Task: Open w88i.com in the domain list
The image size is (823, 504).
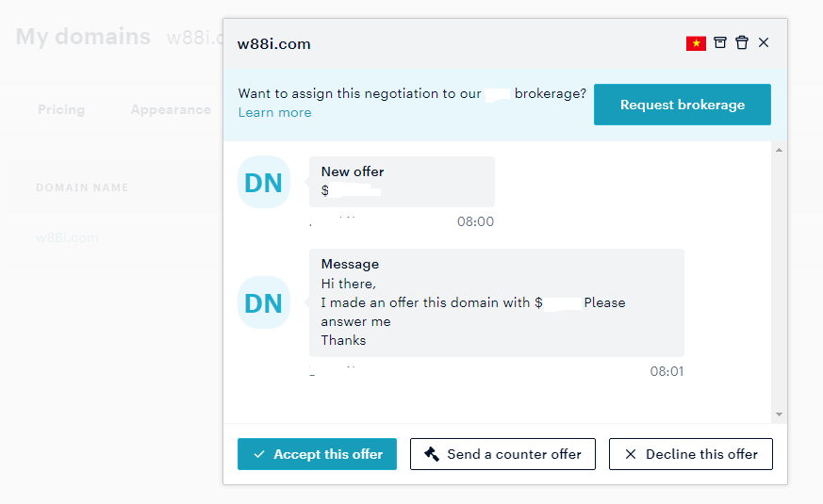Action: [x=67, y=237]
